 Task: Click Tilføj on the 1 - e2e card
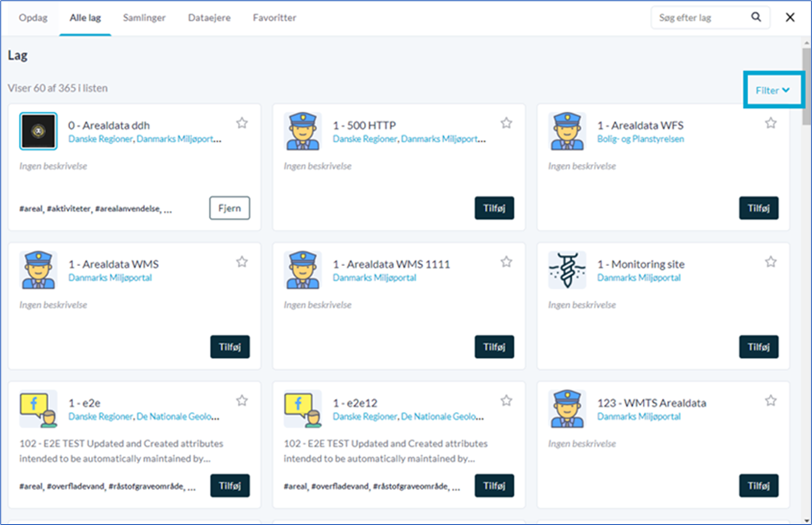pyautogui.click(x=230, y=485)
